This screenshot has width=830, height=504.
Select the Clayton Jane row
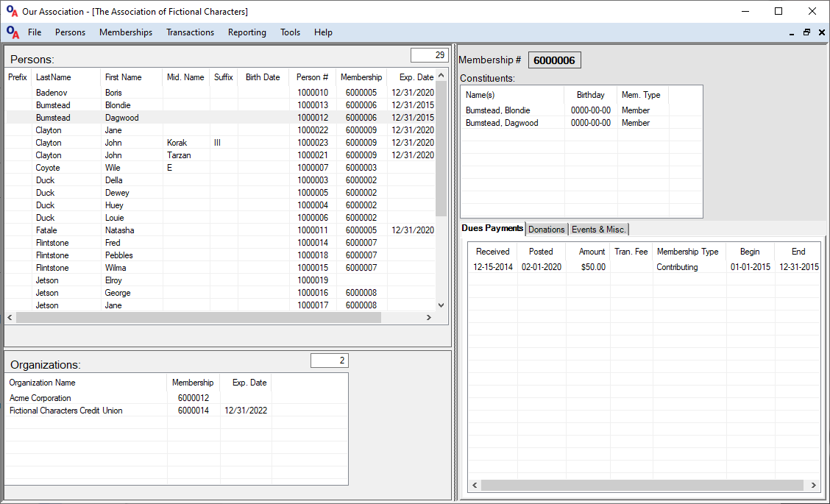point(221,130)
